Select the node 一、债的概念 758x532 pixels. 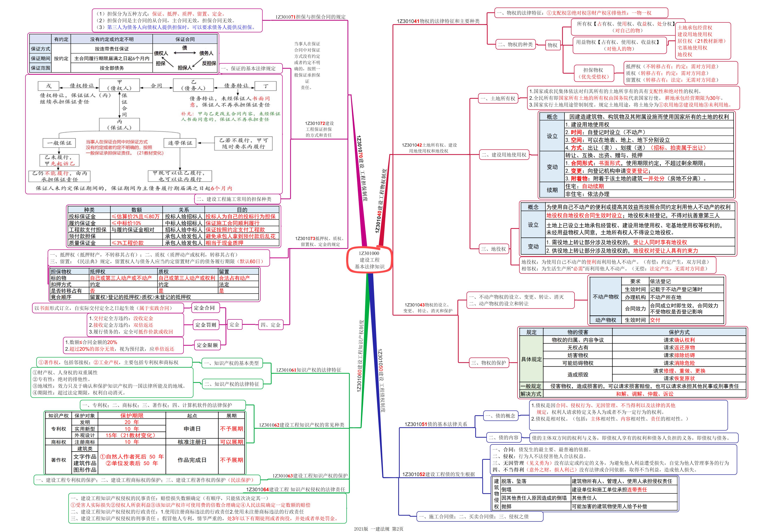(x=501, y=415)
